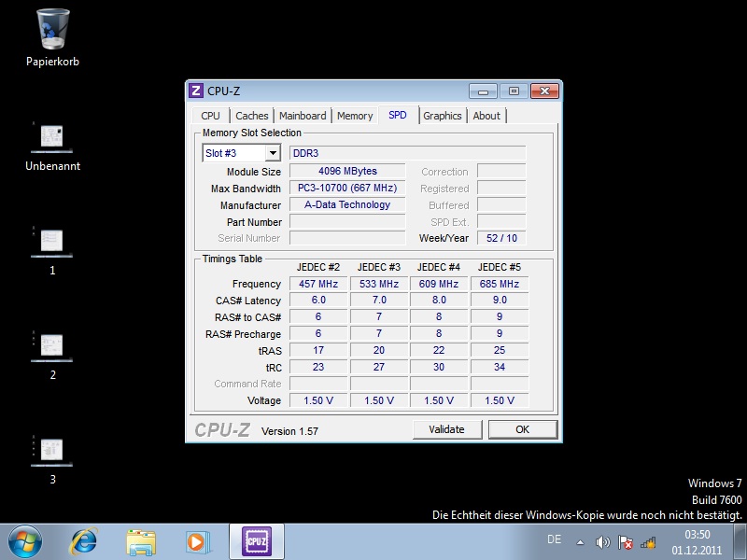Show hidden tray icons arrow
The height and width of the screenshot is (560, 747).
pos(580,542)
